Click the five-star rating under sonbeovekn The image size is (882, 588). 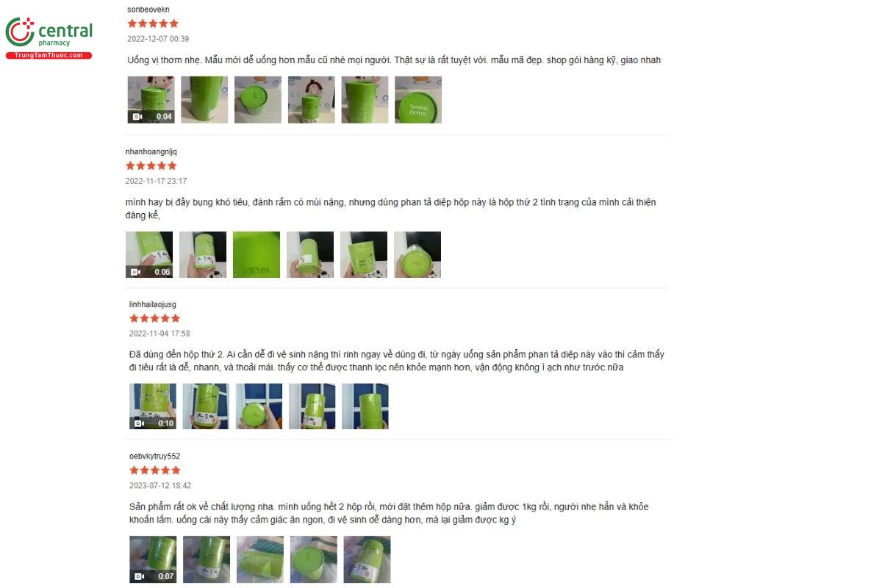click(x=153, y=24)
